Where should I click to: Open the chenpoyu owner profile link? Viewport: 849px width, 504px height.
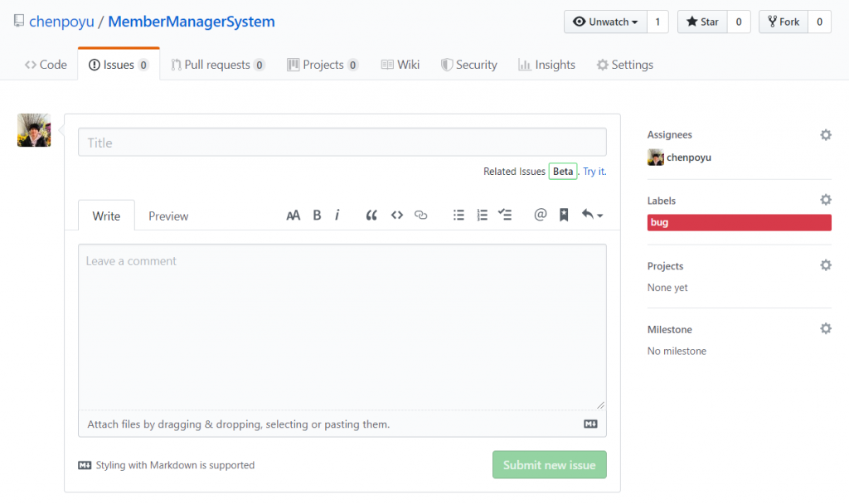[61, 22]
